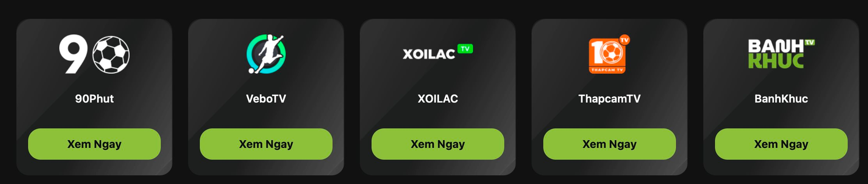Click the VeboTV kicking player logo
The height and width of the screenshot is (184, 868).
coord(266,54)
